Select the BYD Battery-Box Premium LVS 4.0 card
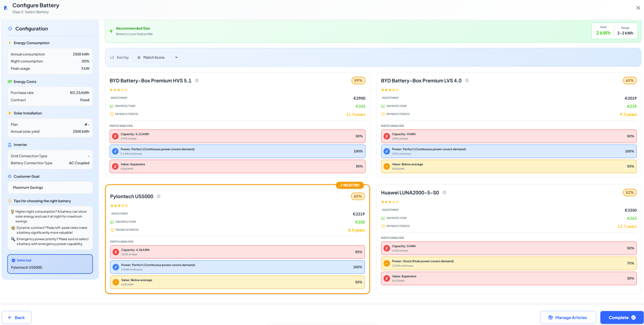 pos(509,125)
